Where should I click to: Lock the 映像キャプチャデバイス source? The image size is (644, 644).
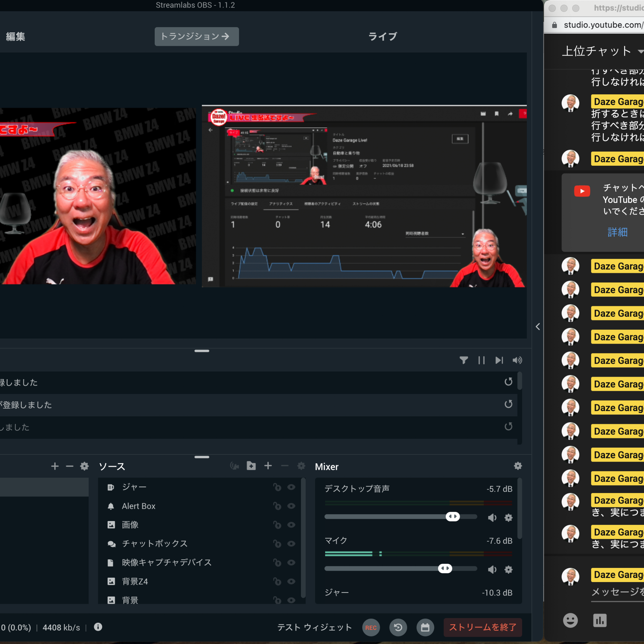pyautogui.click(x=277, y=563)
